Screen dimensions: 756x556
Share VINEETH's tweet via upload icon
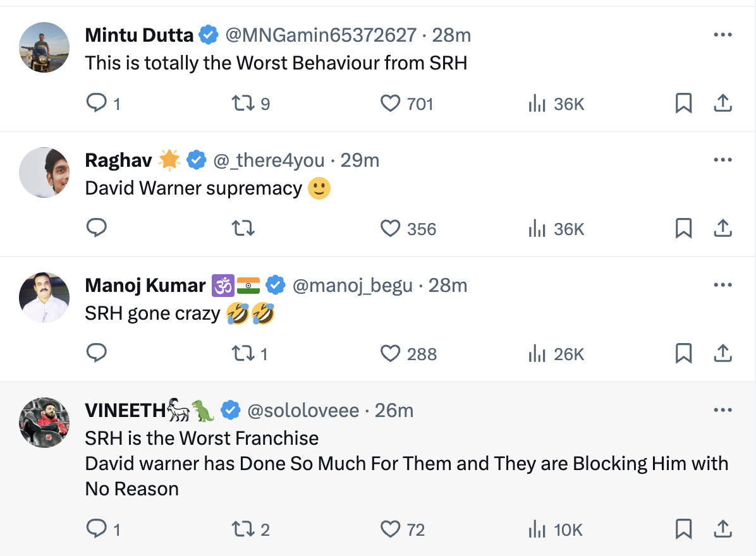click(722, 529)
